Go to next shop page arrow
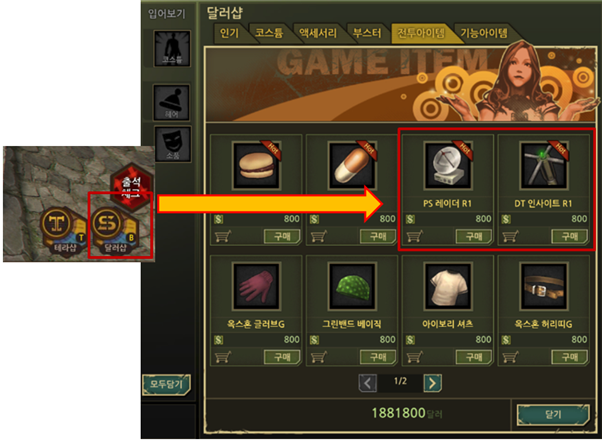Viewport: 602px width, 441px height. 433,383
